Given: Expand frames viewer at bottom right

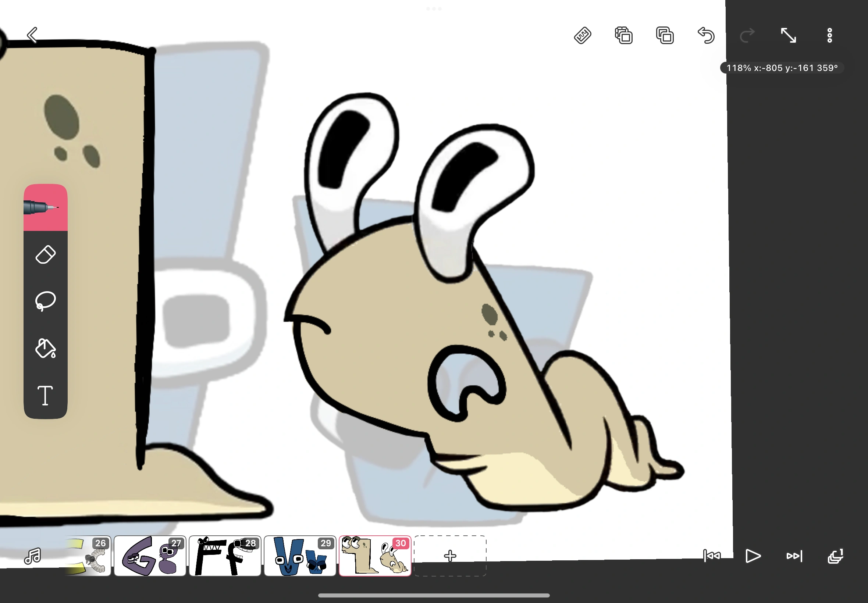Looking at the screenshot, I should click(835, 556).
